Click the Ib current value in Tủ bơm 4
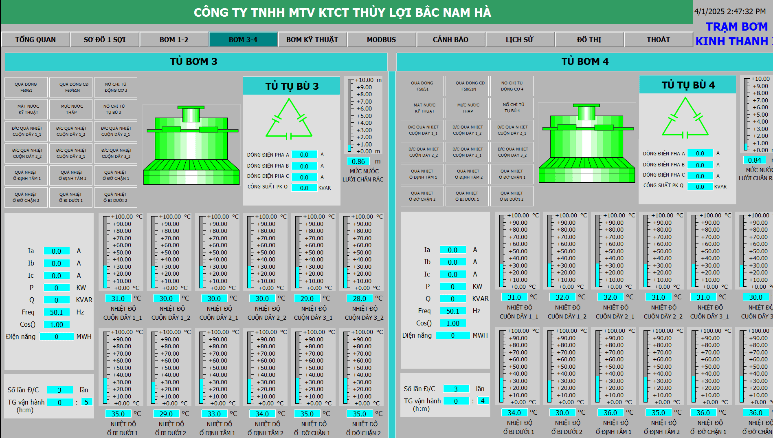This screenshot has height=438, width=773. pyautogui.click(x=453, y=262)
